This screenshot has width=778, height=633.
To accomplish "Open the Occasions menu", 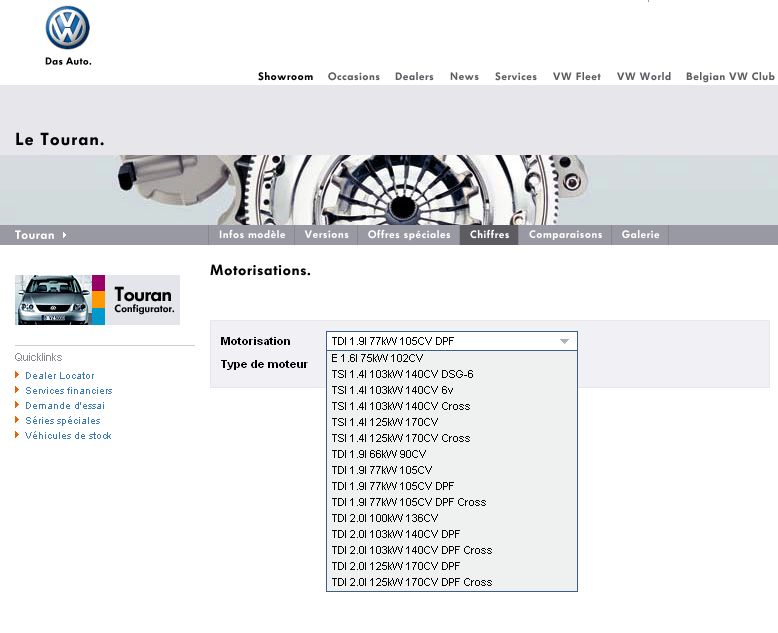I will pyautogui.click(x=354, y=76).
